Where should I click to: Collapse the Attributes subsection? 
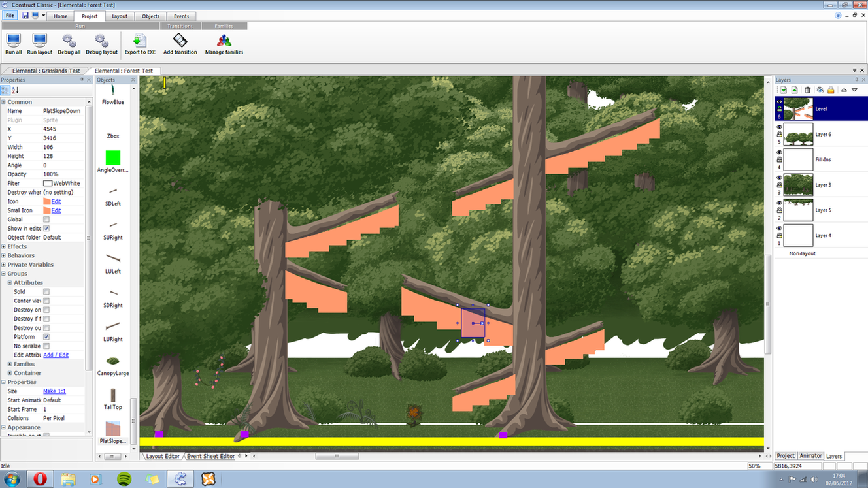point(10,283)
